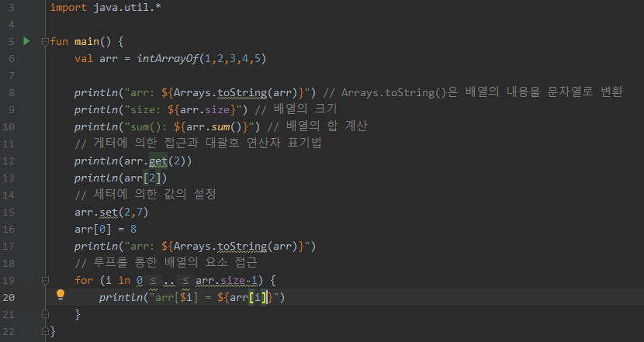The height and width of the screenshot is (342, 644).
Task: Click the comment '// 배열의 크기'
Action: (x=296, y=109)
